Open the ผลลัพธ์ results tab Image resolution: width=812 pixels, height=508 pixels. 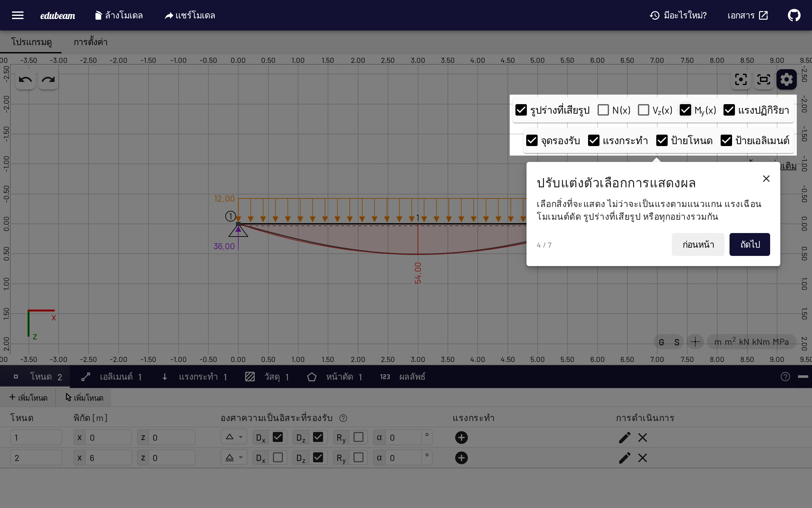403,377
